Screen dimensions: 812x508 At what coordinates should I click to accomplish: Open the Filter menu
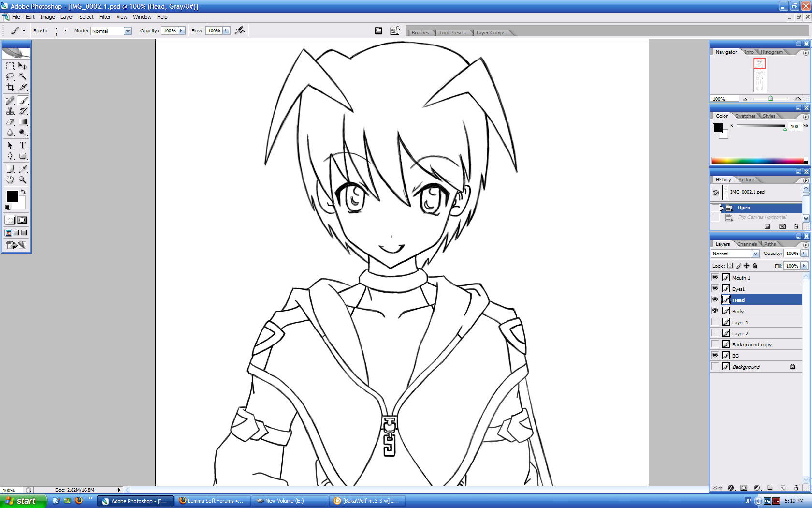pos(105,17)
